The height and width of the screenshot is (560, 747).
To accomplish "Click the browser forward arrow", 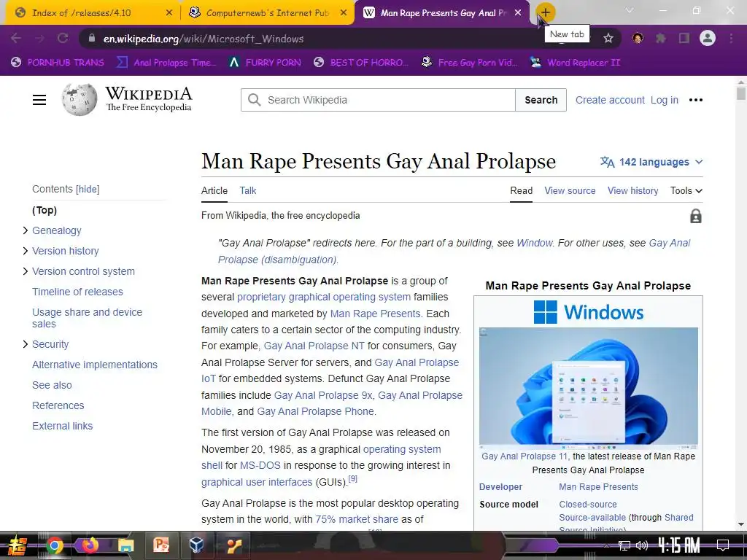I will tap(39, 38).
